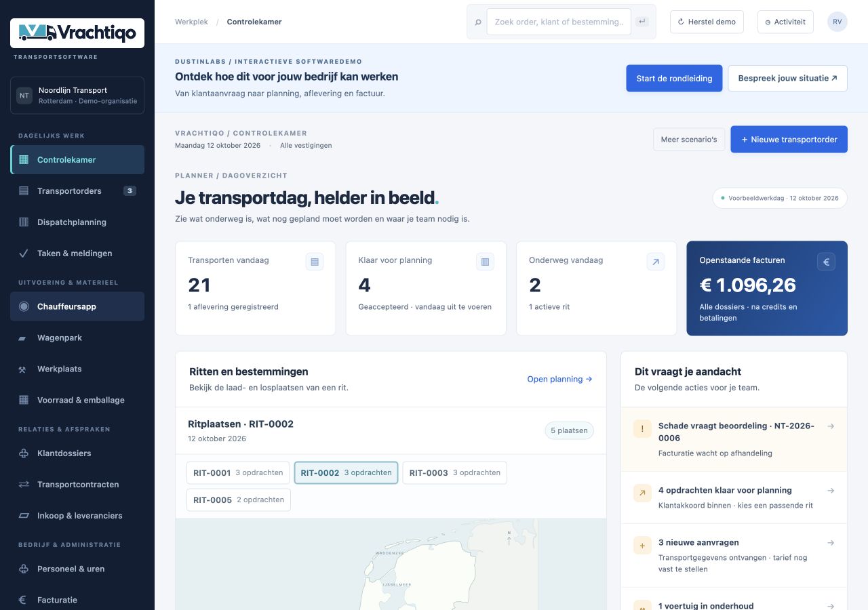The height and width of the screenshot is (610, 868).
Task: Click the Facturatie euro icon
Action: pos(22,600)
